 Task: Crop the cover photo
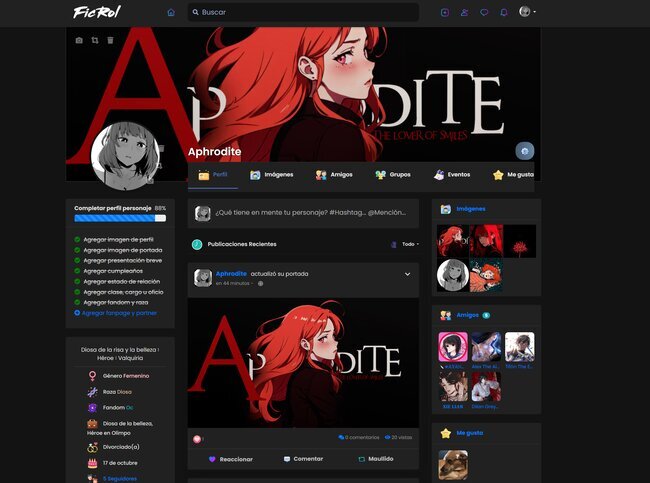coord(95,40)
